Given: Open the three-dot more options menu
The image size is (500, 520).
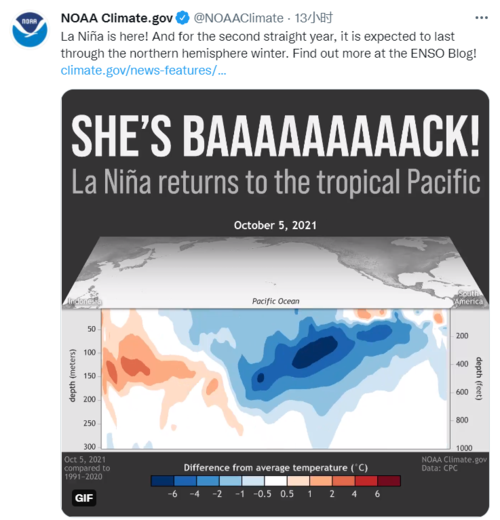Looking at the screenshot, I should pos(481,18).
